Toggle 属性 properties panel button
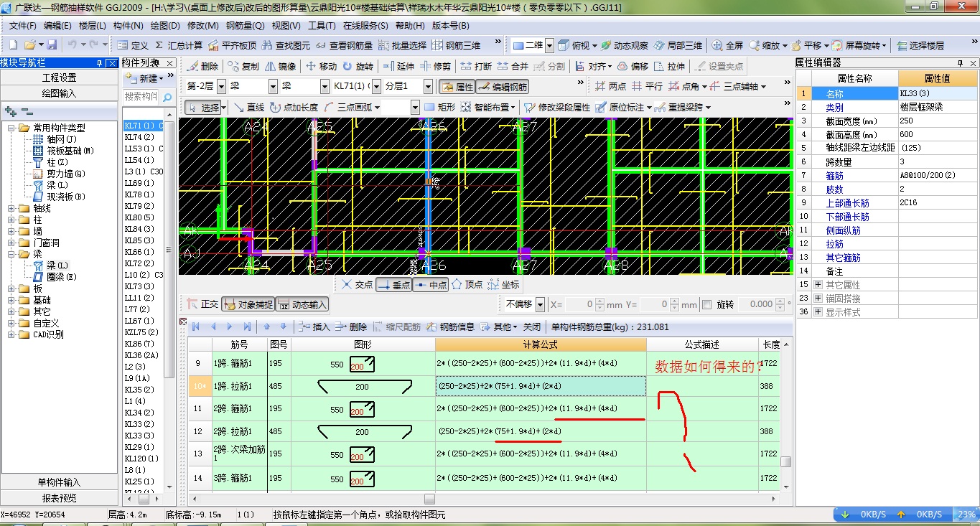980x526 pixels. click(x=457, y=87)
